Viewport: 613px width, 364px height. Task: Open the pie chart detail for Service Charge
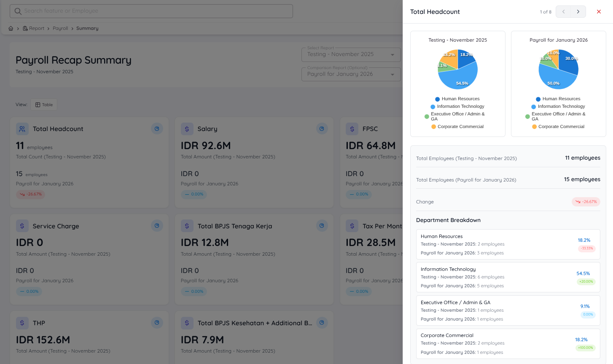coord(157,225)
